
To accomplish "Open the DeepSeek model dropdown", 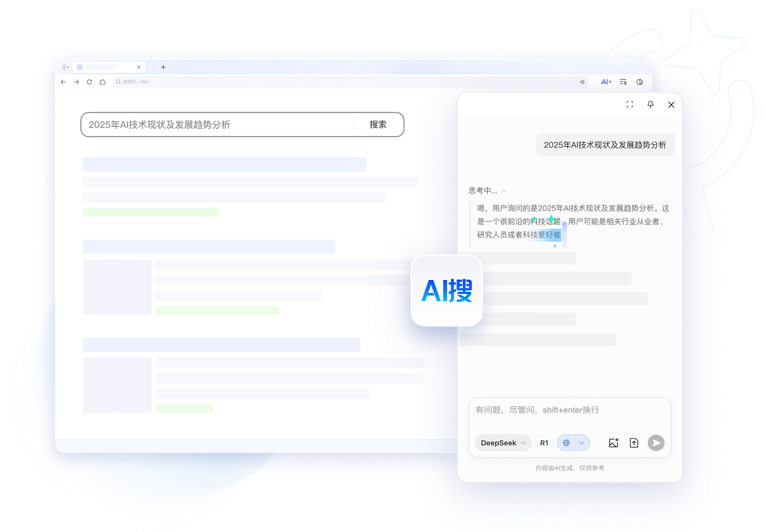I will coord(503,443).
